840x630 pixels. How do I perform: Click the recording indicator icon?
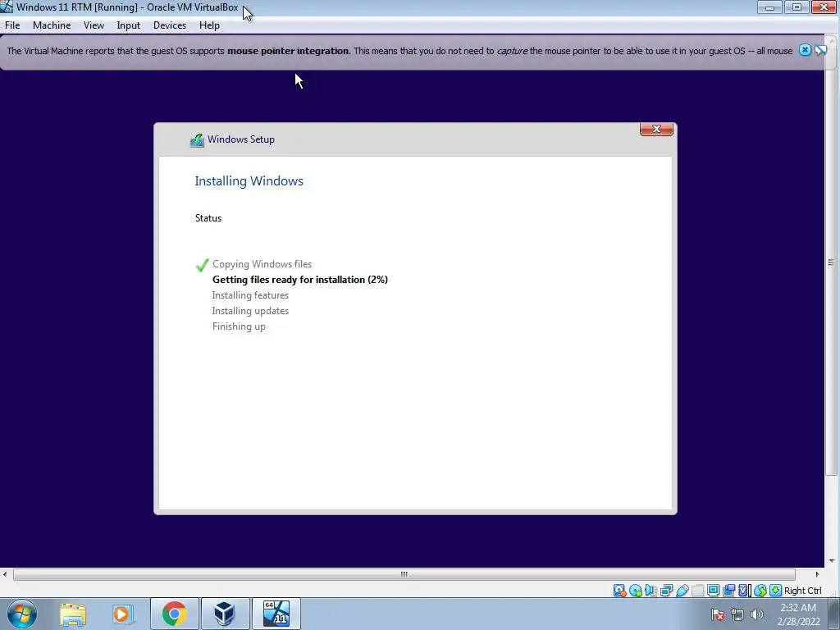coord(728,591)
